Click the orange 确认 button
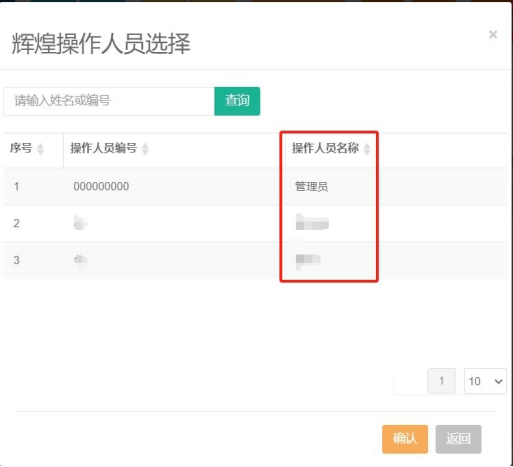The width and height of the screenshot is (513, 467). pos(405,439)
